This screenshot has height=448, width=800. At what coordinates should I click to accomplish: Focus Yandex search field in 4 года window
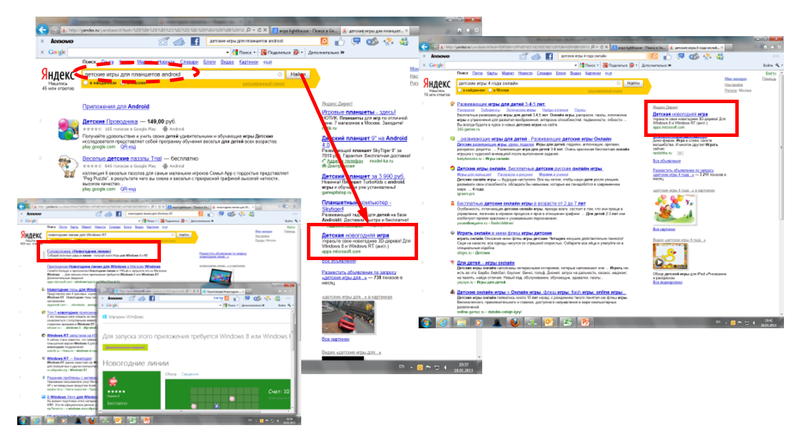[537, 83]
